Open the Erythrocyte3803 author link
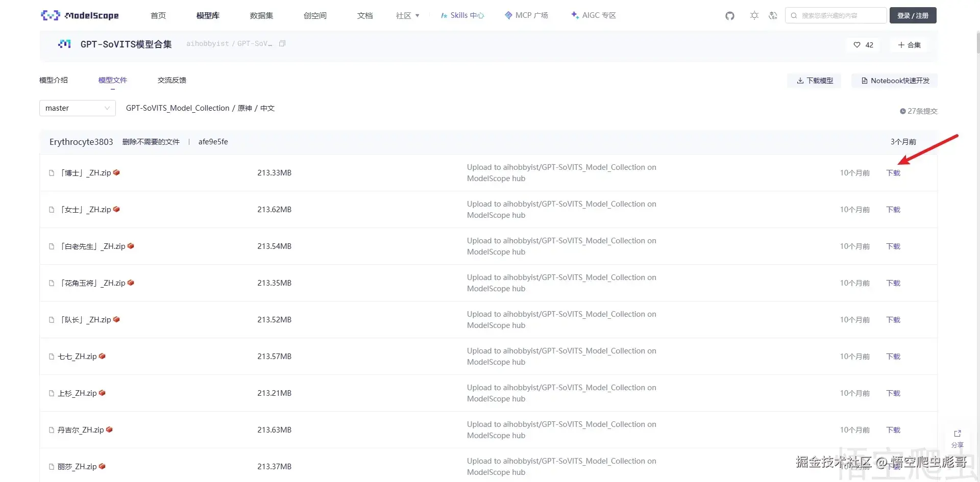 pyautogui.click(x=81, y=142)
